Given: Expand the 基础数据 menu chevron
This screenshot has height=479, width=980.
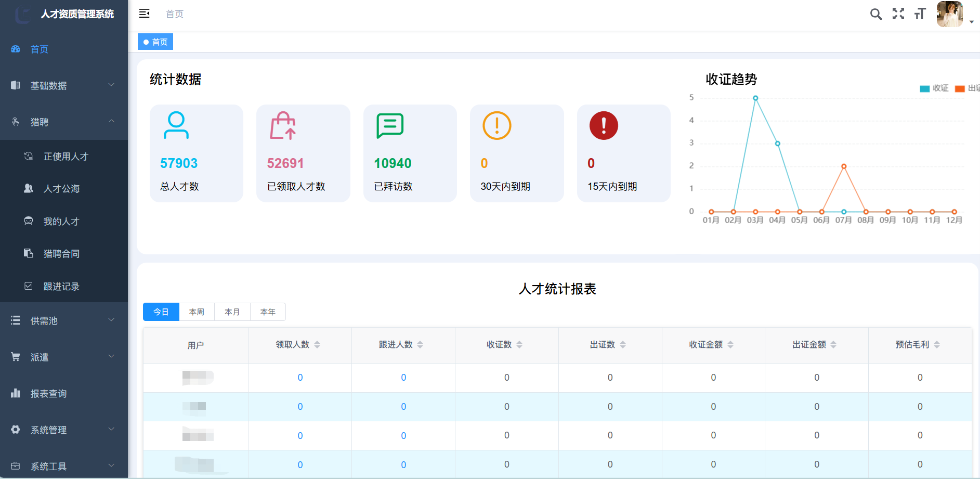Looking at the screenshot, I should (x=111, y=85).
